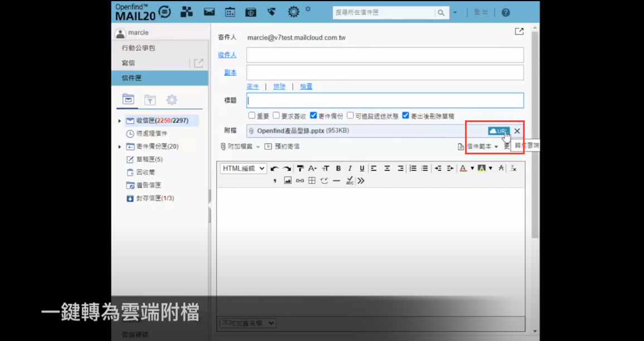Uncheck the 寄件備份 checkbox
644x341 pixels.
[313, 116]
